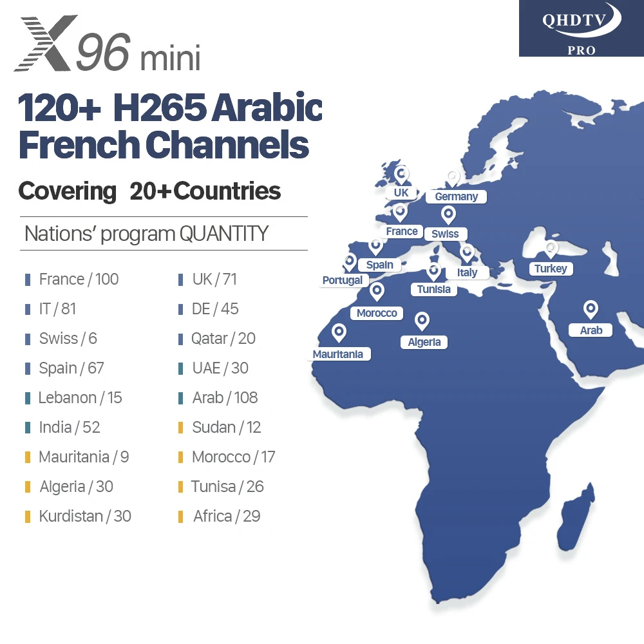644x644 pixels.
Task: Click the orange bullet beside Sudan / 12
Action: pyautogui.click(x=180, y=428)
